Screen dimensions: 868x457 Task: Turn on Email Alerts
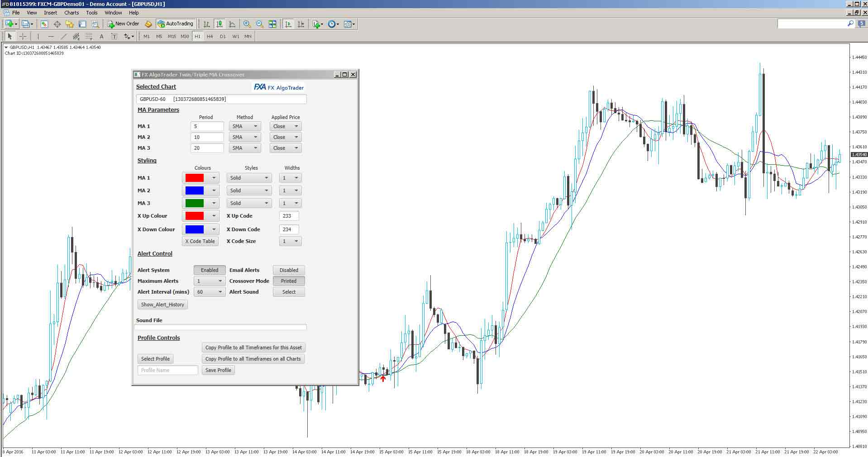[x=288, y=270]
